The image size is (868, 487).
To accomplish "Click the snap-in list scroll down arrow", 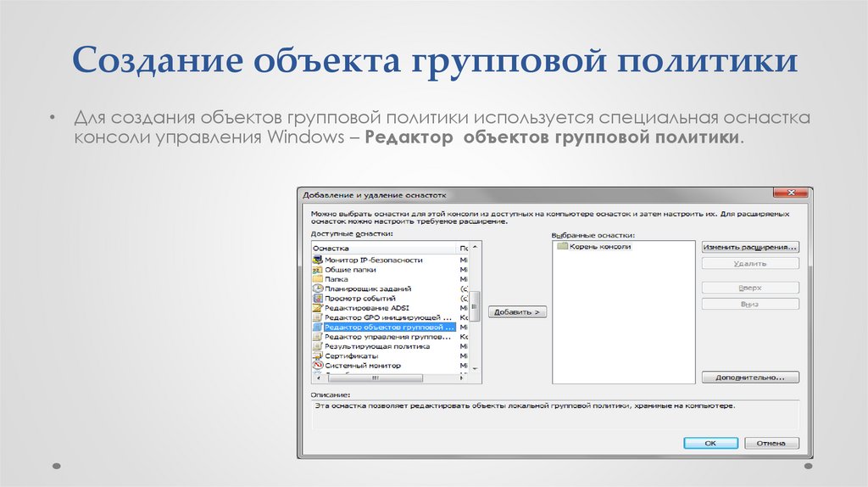I will click(x=475, y=368).
